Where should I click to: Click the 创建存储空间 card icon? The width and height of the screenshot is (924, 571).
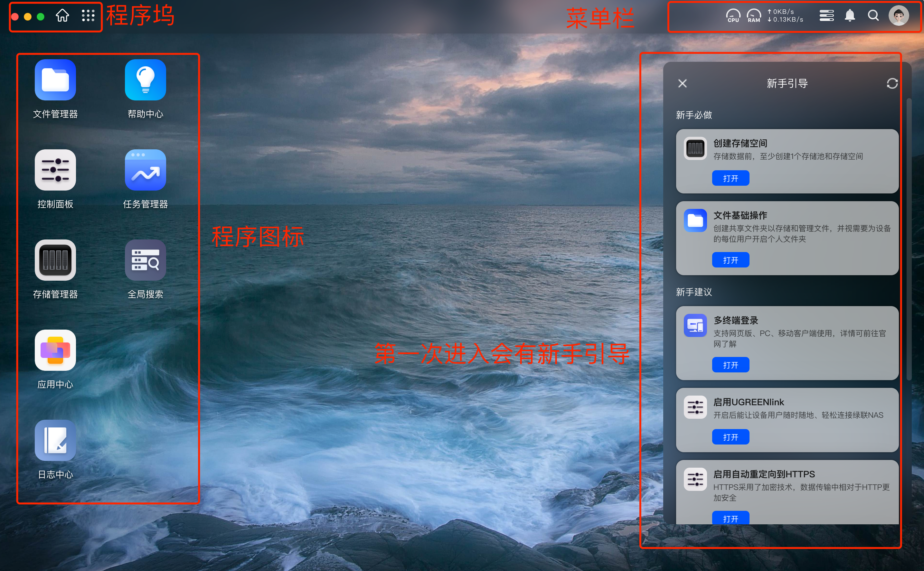pyautogui.click(x=695, y=148)
